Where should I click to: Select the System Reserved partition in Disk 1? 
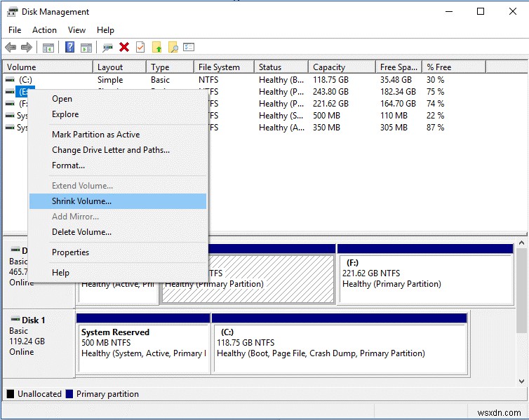tap(143, 344)
